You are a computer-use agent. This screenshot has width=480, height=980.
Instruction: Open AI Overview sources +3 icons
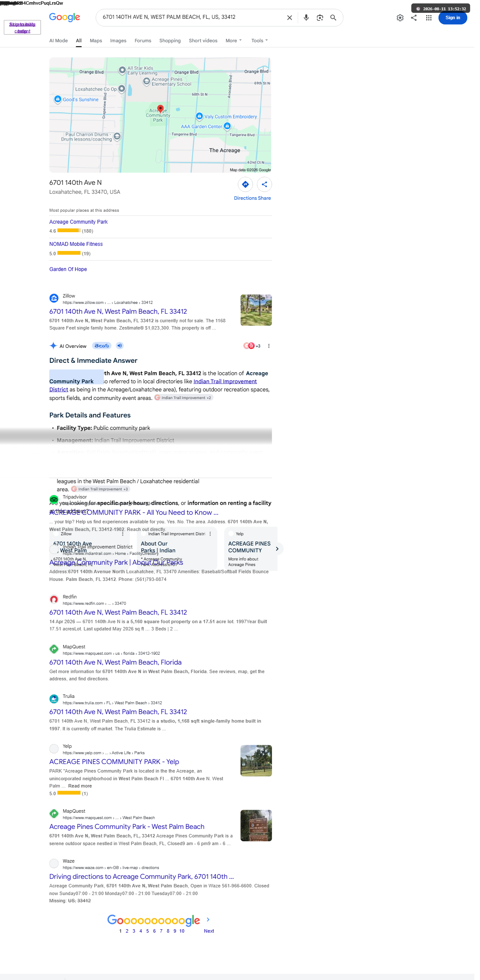(x=252, y=346)
